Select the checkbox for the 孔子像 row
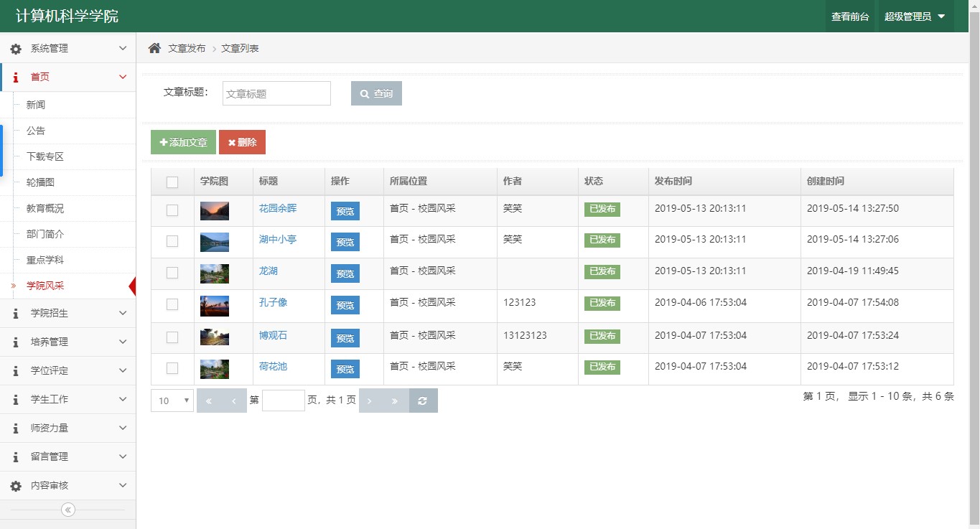Viewport: 980px width, 529px height. pos(172,304)
